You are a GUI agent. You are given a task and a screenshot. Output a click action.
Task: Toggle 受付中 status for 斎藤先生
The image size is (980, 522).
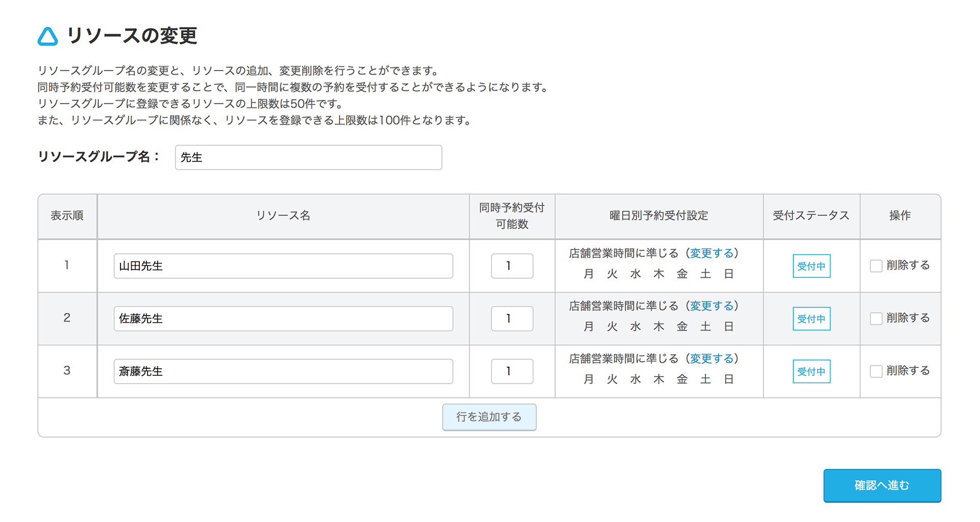coord(811,371)
